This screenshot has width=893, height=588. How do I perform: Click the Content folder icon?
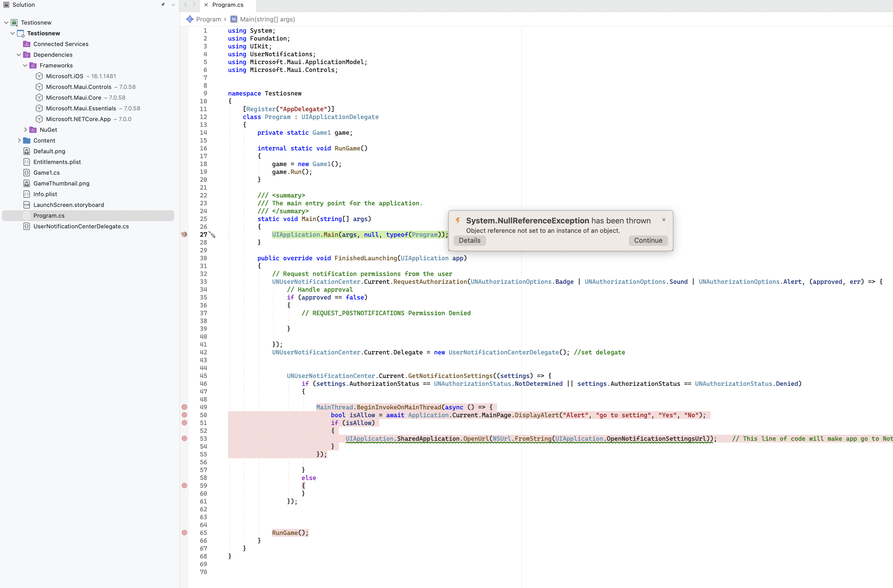click(x=27, y=140)
